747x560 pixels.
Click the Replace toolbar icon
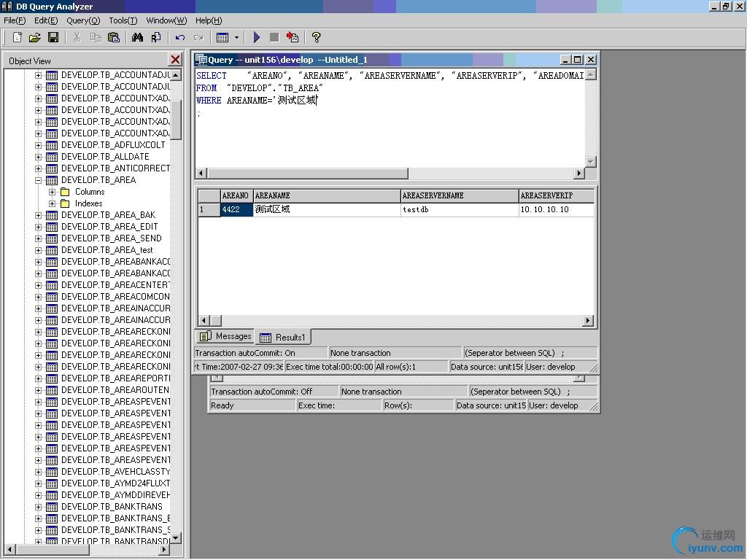coord(156,37)
